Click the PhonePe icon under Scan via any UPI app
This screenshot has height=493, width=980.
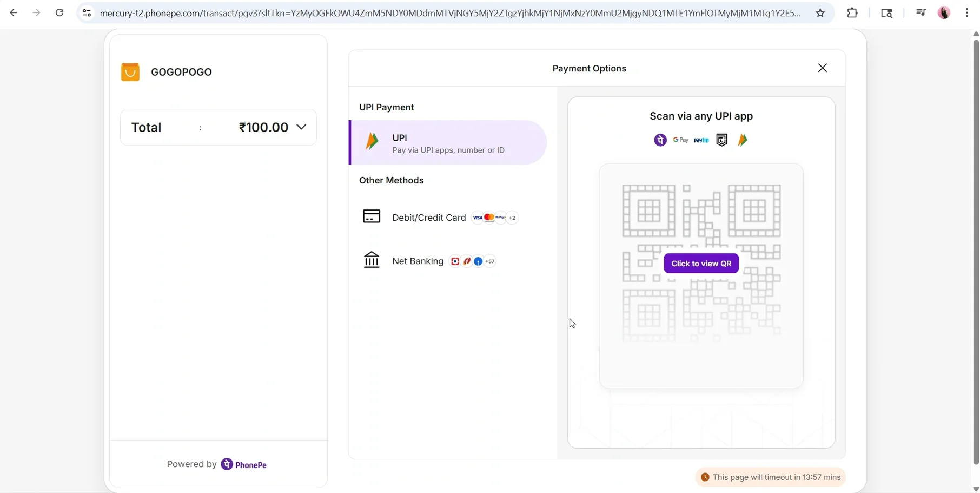660,140
